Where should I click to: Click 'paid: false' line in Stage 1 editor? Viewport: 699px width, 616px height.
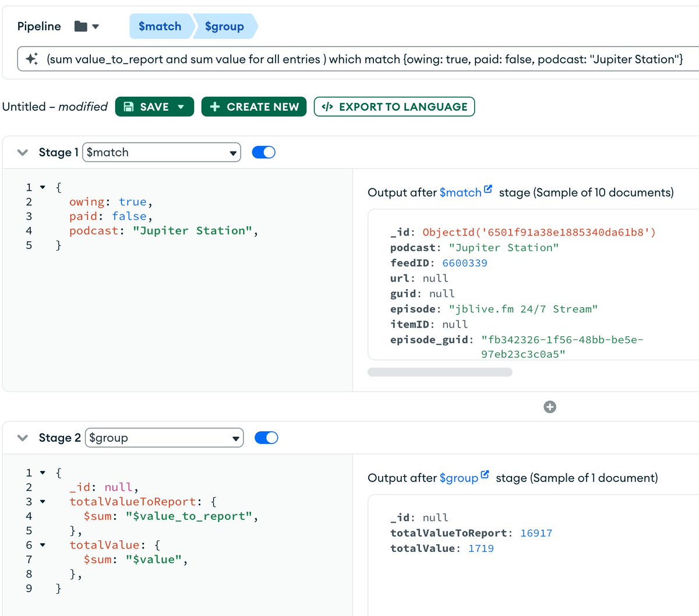[111, 216]
